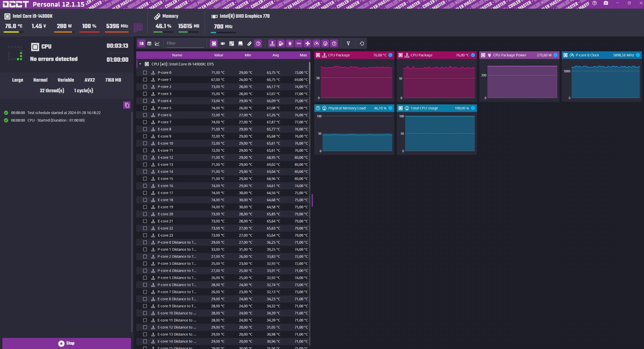Open the per-core usage grid icon
The width and height of the screenshot is (644, 349).
[x=138, y=27]
